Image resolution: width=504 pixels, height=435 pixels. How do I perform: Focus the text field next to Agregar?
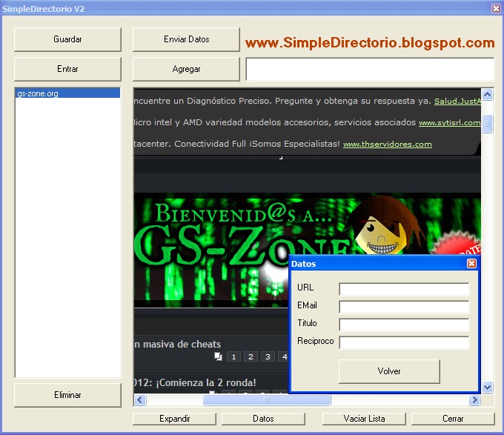click(x=370, y=69)
